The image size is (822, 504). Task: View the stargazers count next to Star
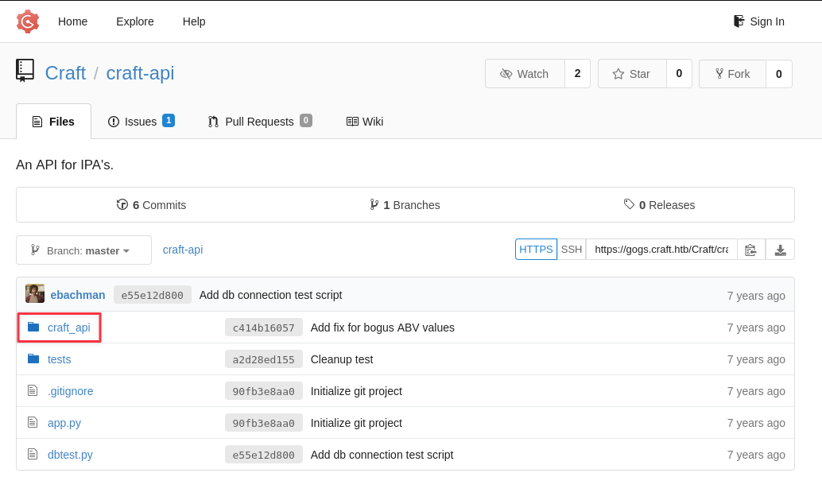click(x=679, y=73)
